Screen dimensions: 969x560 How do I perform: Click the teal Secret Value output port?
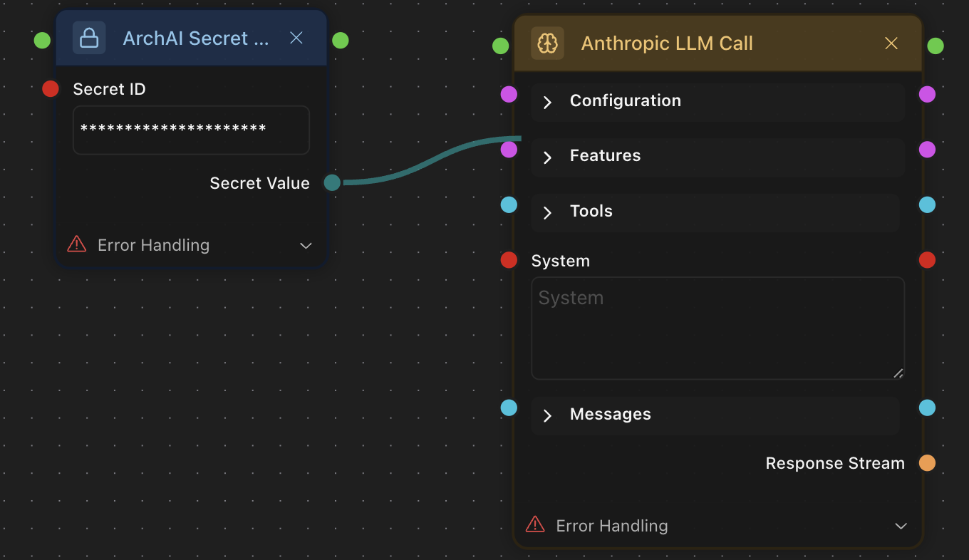coord(332,182)
